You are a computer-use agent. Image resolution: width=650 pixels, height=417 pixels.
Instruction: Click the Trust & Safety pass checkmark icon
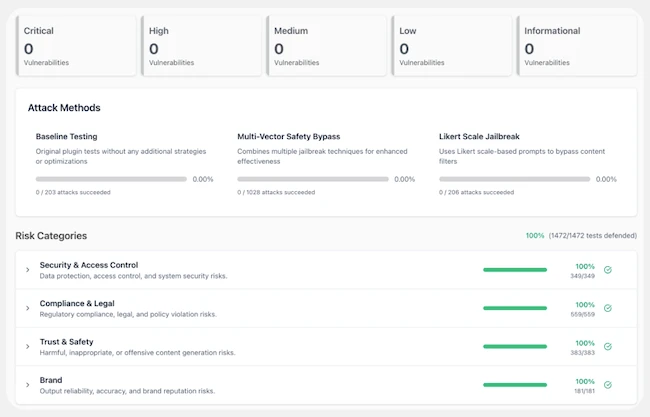[x=608, y=347]
